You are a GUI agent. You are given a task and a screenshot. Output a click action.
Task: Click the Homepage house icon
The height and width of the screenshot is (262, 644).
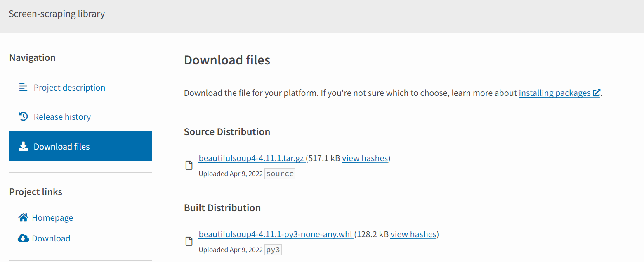[x=23, y=217]
